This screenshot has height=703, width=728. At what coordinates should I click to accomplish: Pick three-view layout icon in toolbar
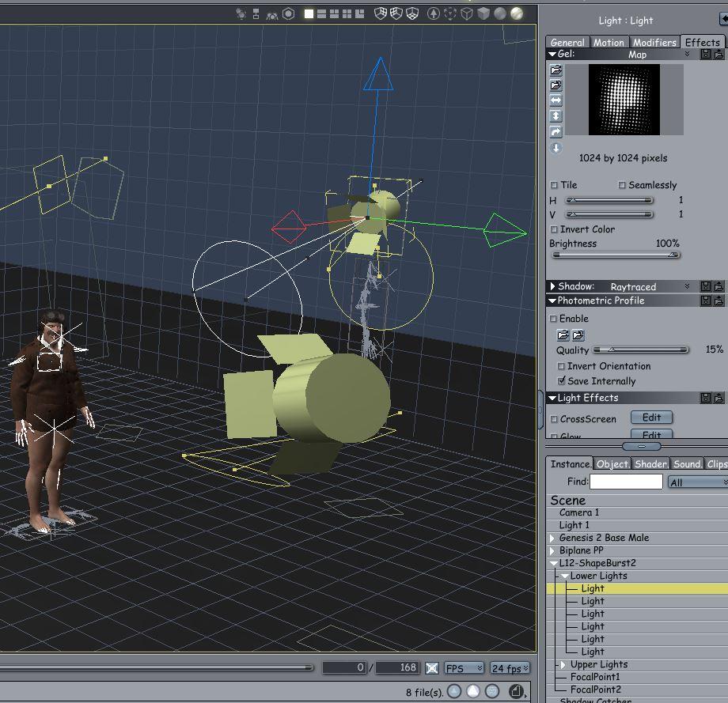point(334,14)
